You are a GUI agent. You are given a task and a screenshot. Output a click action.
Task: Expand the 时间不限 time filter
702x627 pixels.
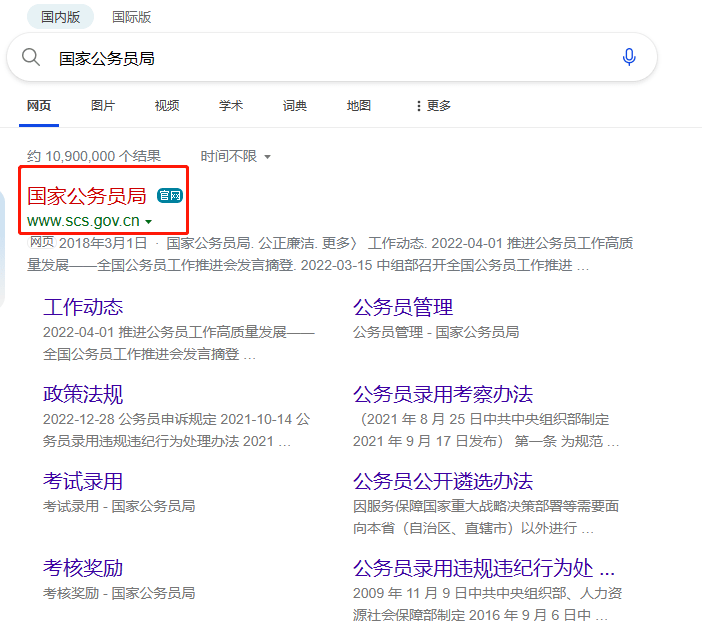(x=235, y=156)
